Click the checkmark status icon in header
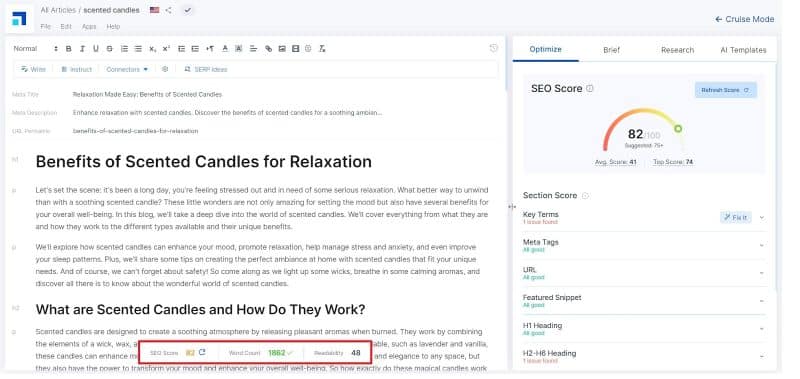800x379 pixels. pyautogui.click(x=188, y=10)
